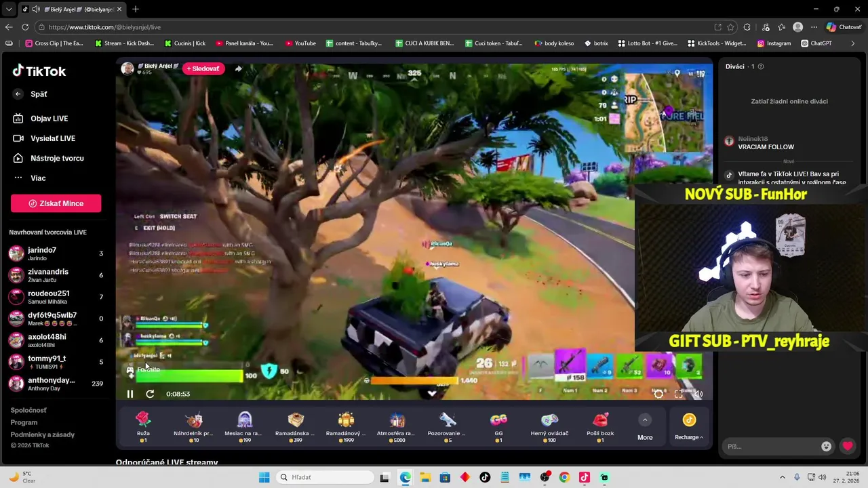Open the Windows Start menu
868x488 pixels.
click(264, 477)
